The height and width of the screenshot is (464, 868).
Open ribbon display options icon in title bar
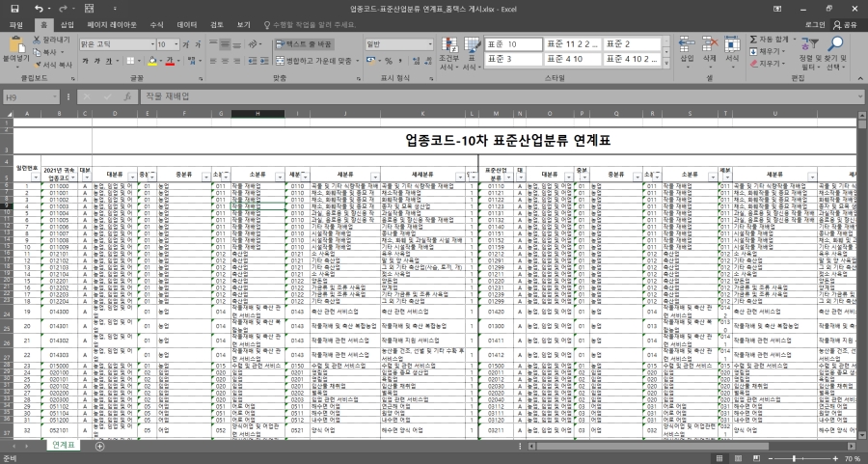pyautogui.click(x=777, y=9)
